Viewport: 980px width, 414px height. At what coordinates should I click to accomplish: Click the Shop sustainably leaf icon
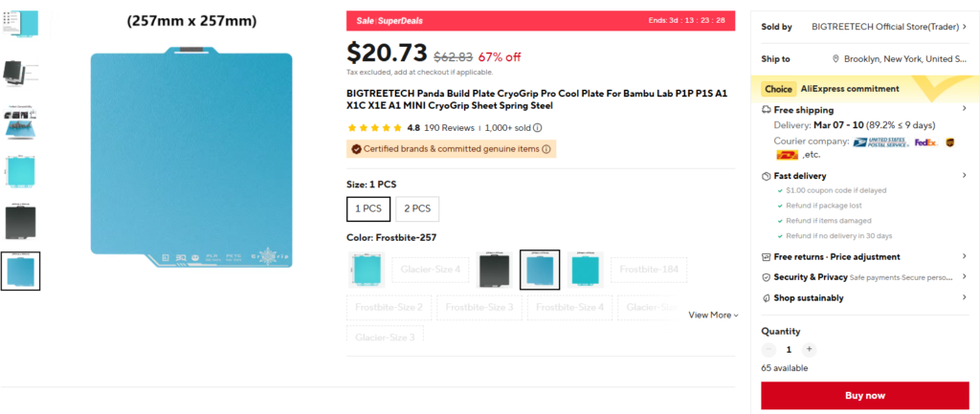(767, 298)
